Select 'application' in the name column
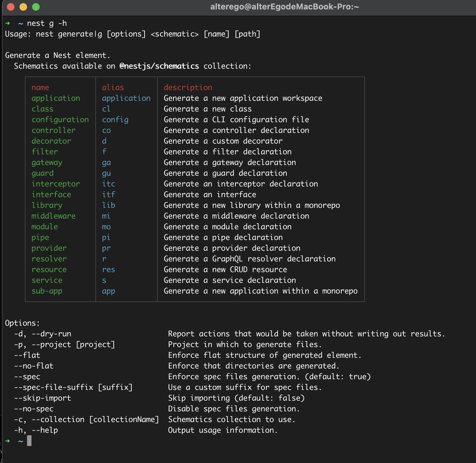This screenshot has height=463, width=476. tap(56, 98)
